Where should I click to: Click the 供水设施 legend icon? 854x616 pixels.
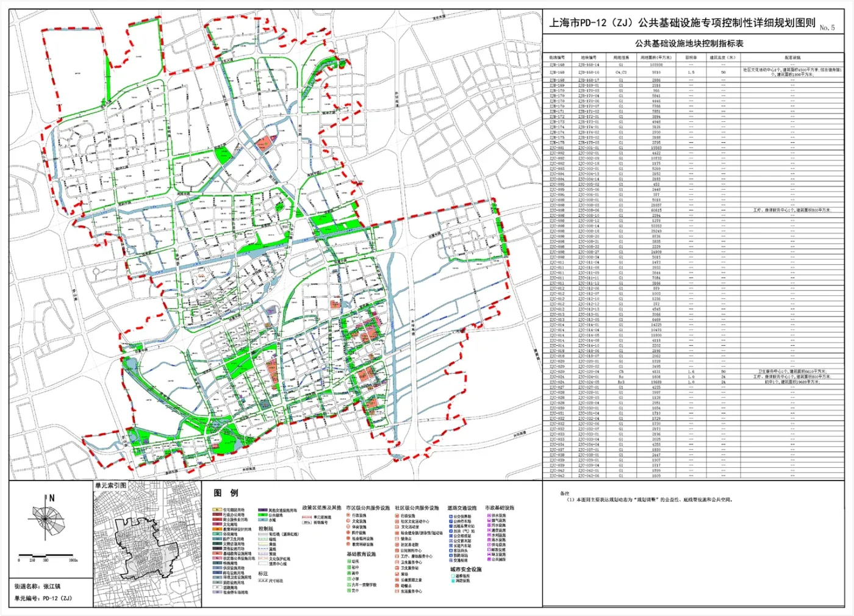[488, 515]
